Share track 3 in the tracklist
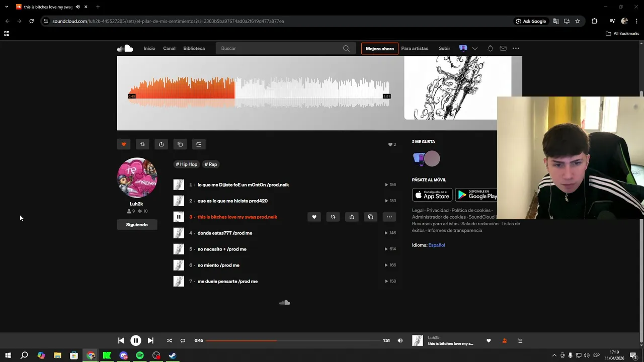644x362 pixels. [x=352, y=217]
